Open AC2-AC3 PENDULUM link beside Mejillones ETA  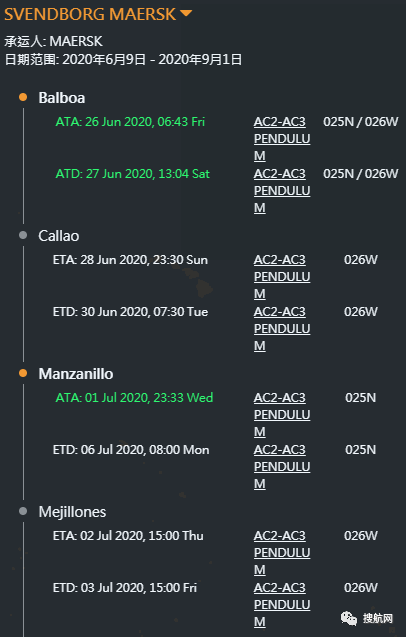(282, 552)
